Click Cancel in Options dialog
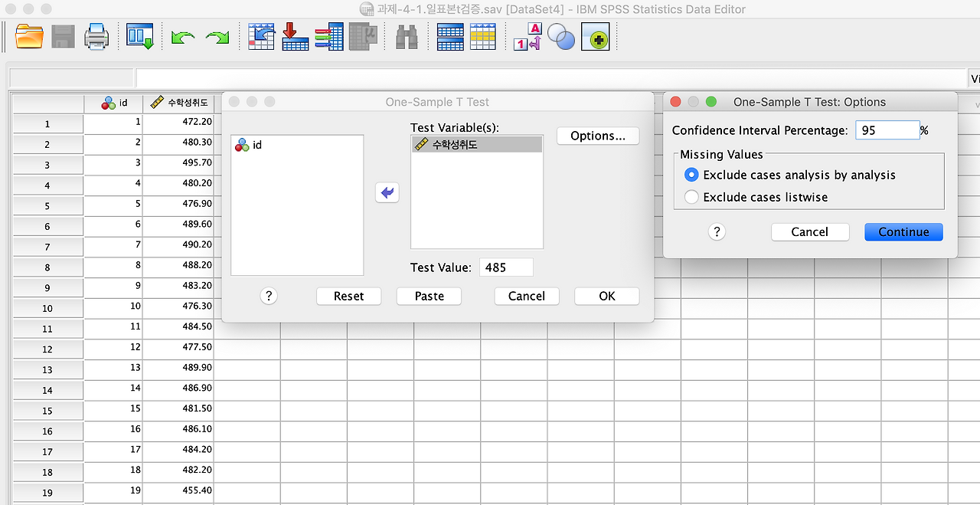Viewport: 980px width, 505px height. coord(809,231)
